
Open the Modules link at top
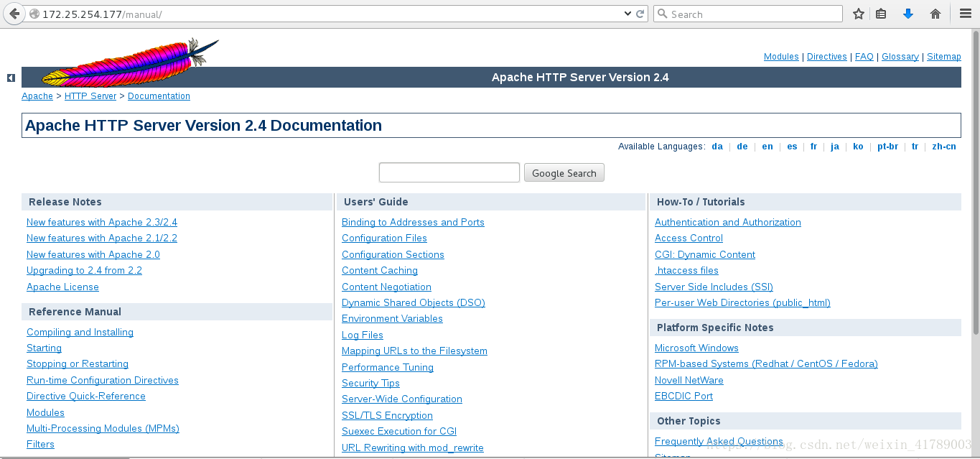tap(781, 57)
